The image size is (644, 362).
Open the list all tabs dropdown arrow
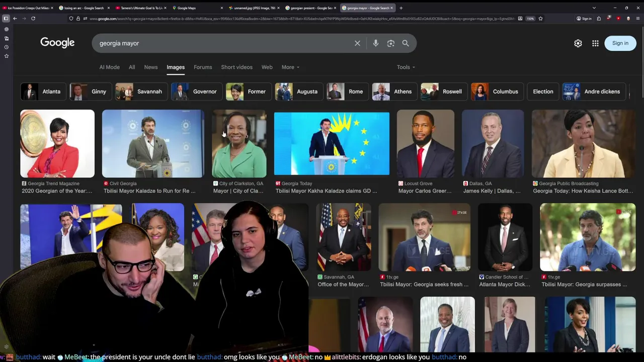[594, 8]
